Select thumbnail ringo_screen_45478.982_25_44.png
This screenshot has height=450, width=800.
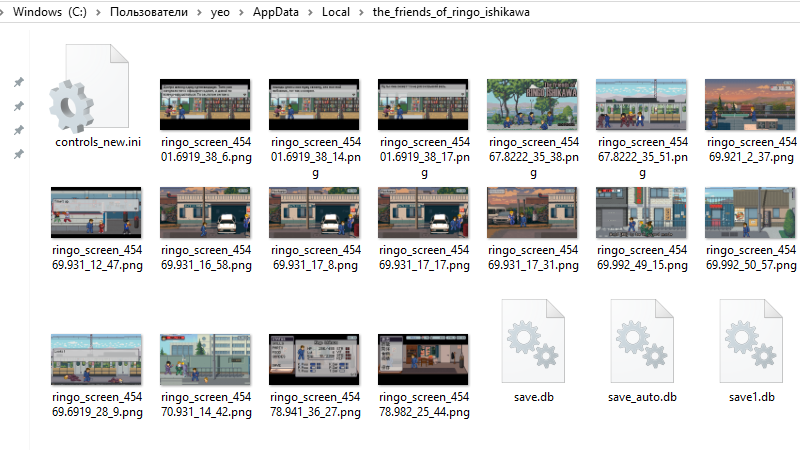[x=423, y=360]
